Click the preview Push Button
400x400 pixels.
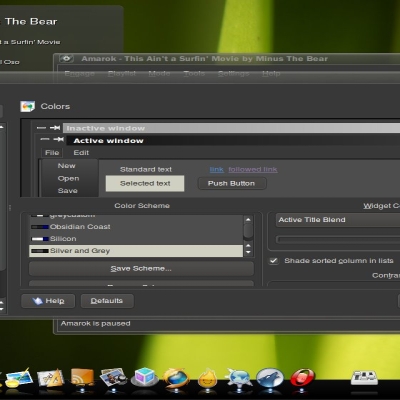pyautogui.click(x=232, y=183)
